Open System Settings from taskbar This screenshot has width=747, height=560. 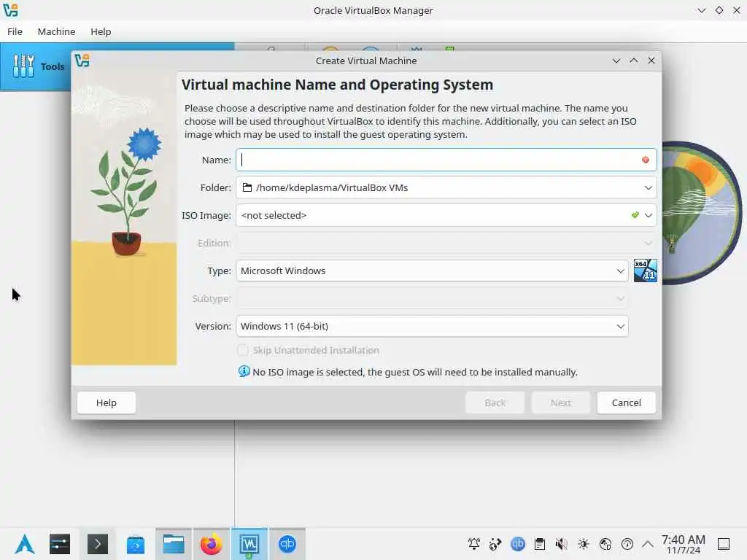pos(60,544)
